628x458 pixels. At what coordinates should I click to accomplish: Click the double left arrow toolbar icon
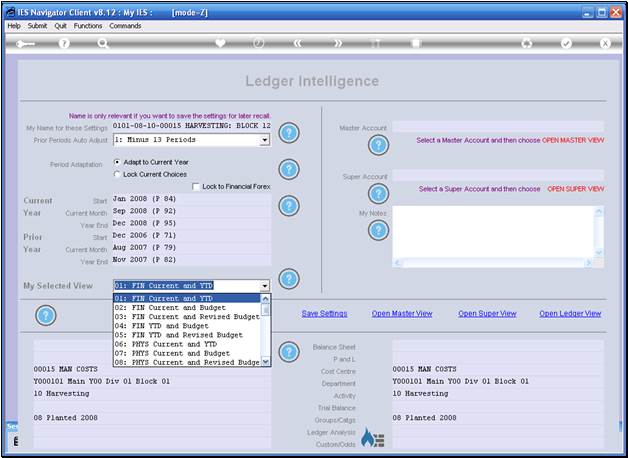[x=298, y=43]
